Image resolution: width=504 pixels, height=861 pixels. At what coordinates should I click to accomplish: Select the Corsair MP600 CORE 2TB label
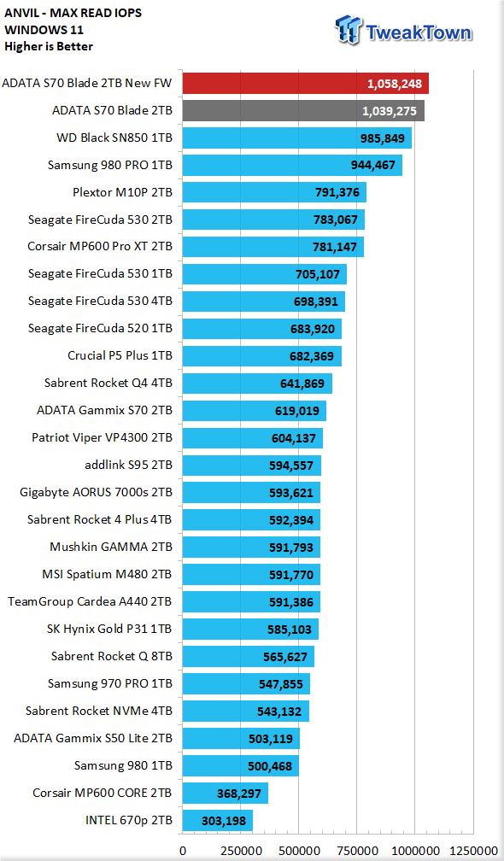point(103,793)
